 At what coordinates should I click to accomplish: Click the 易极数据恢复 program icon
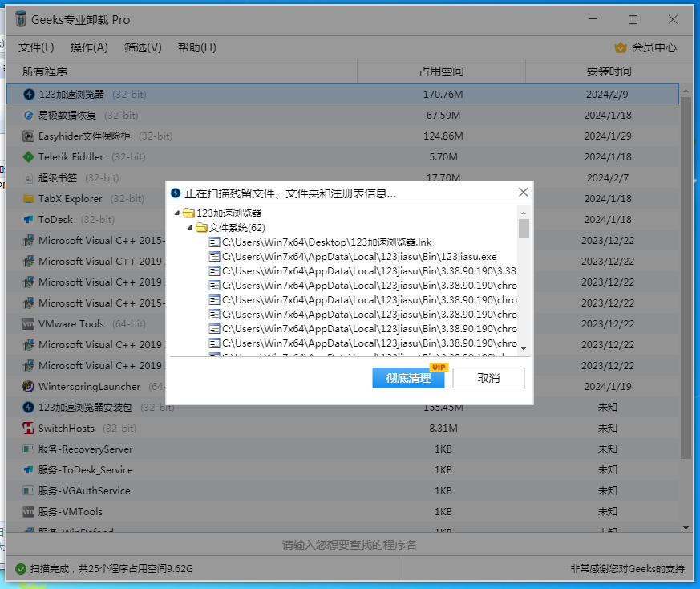point(29,116)
